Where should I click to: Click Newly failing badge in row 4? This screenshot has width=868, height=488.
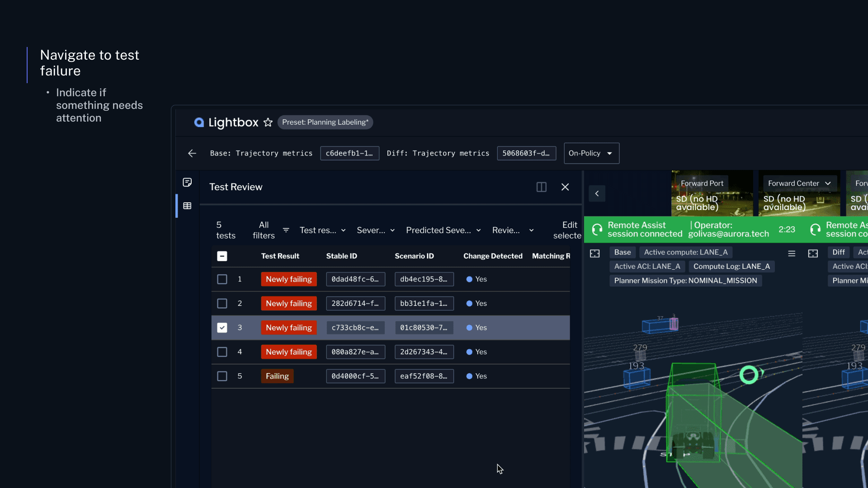tap(289, 352)
